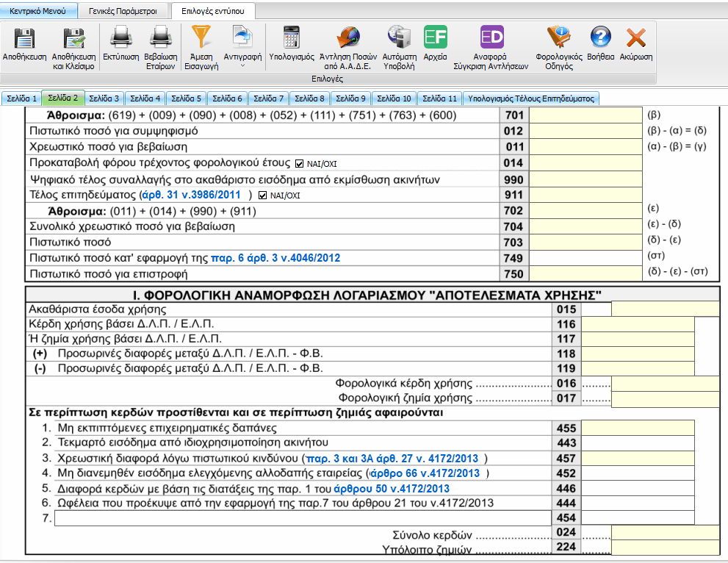Toggle ΝΑΙ/ΟΧΙ checkbox for Προκαταβολή φόρου
The height and width of the screenshot is (563, 728).
point(299,163)
